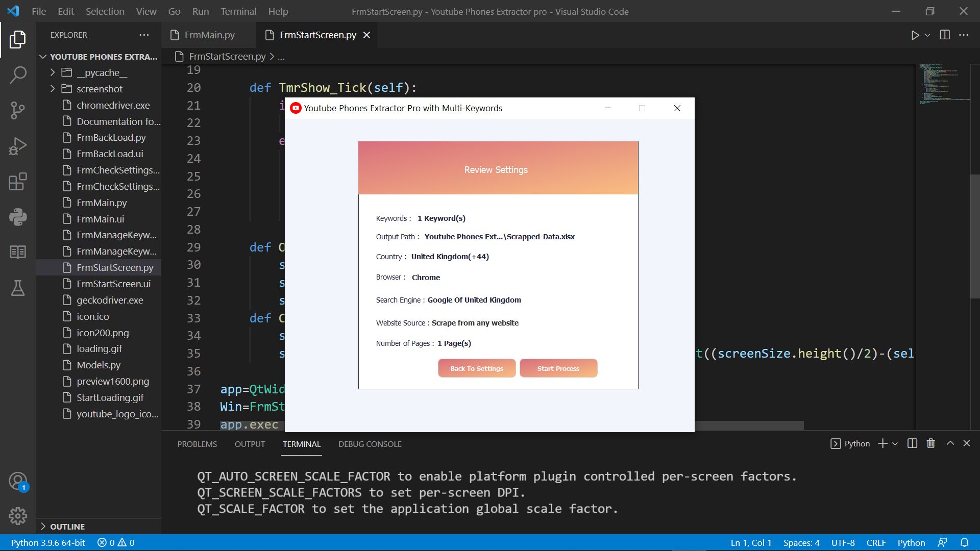Image resolution: width=980 pixels, height=551 pixels.
Task: Open run options dropdown beside play icon
Action: (927, 35)
